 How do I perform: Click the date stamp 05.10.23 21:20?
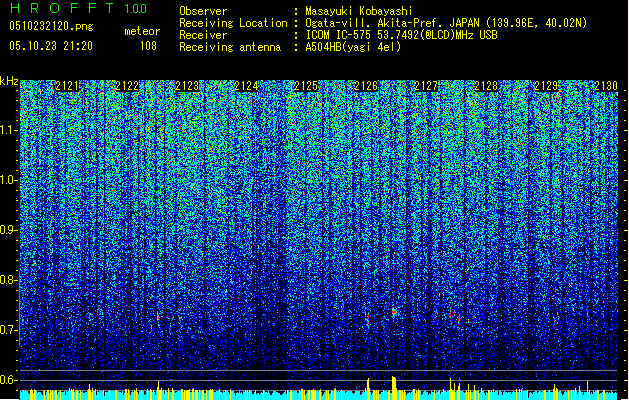(51, 46)
